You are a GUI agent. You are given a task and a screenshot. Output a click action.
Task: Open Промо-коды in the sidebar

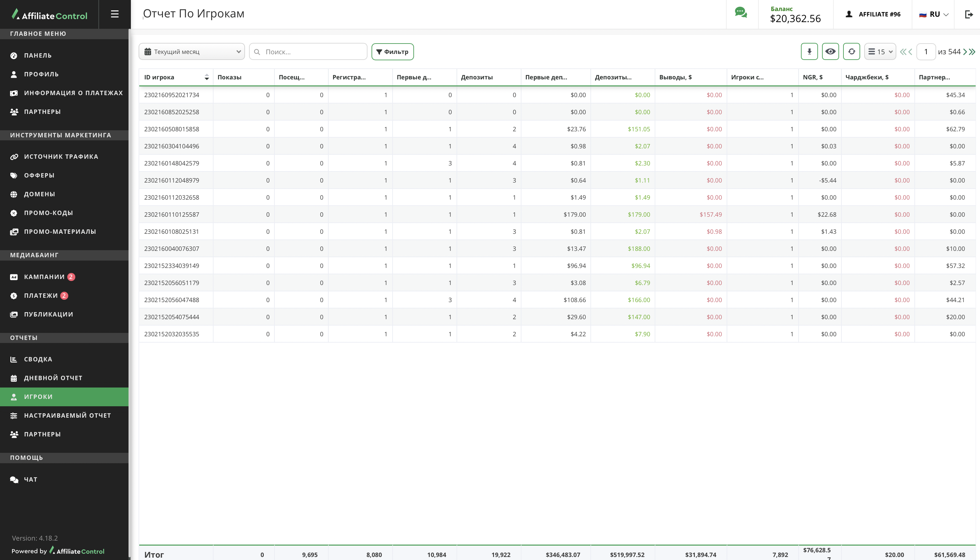(49, 213)
